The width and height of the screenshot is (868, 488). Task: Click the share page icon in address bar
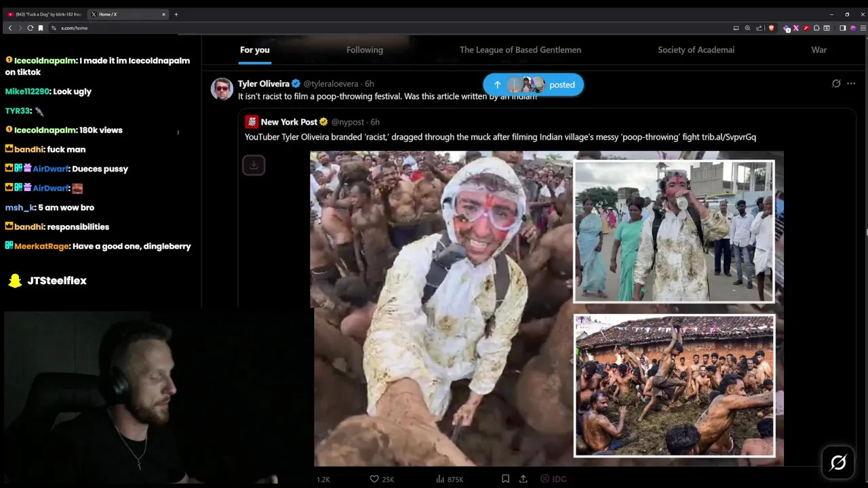pyautogui.click(x=759, y=28)
